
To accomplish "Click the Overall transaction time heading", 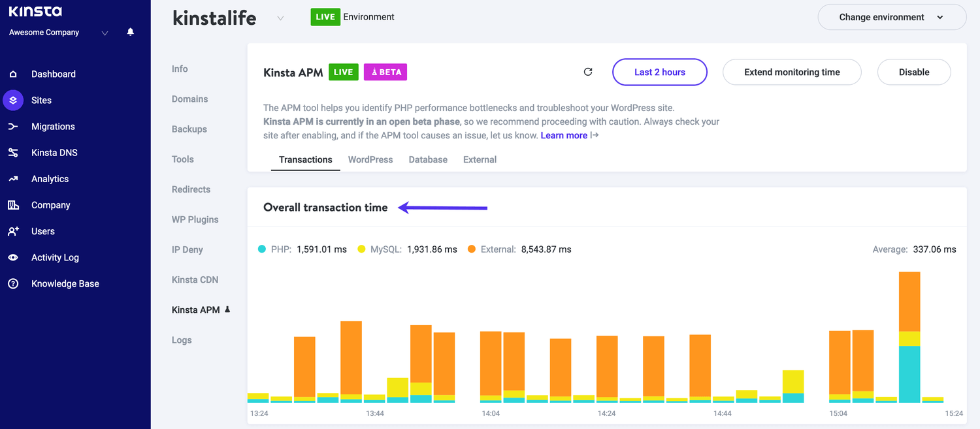I will pyautogui.click(x=325, y=207).
